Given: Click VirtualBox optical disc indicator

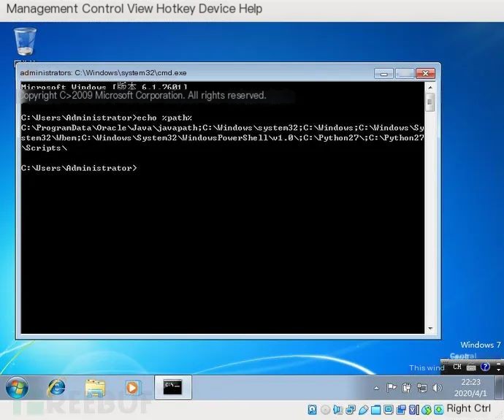Looking at the screenshot, I should (x=325, y=410).
